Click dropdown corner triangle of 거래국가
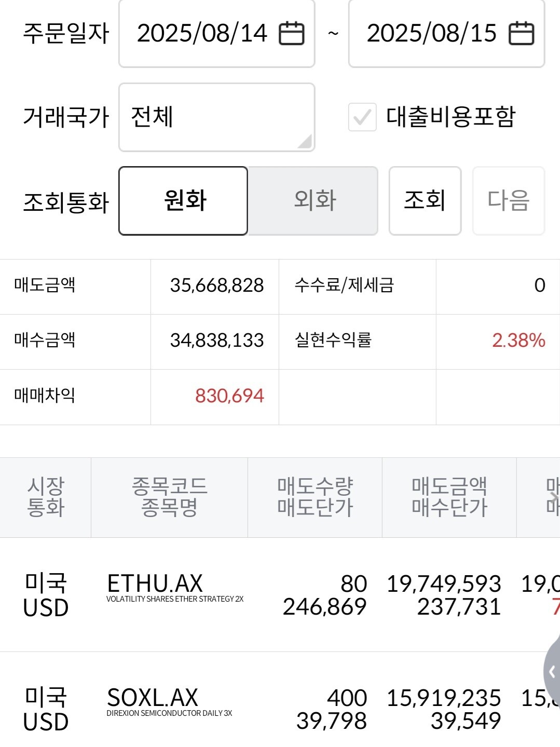Image resolution: width=560 pixels, height=747 pixels. click(305, 141)
